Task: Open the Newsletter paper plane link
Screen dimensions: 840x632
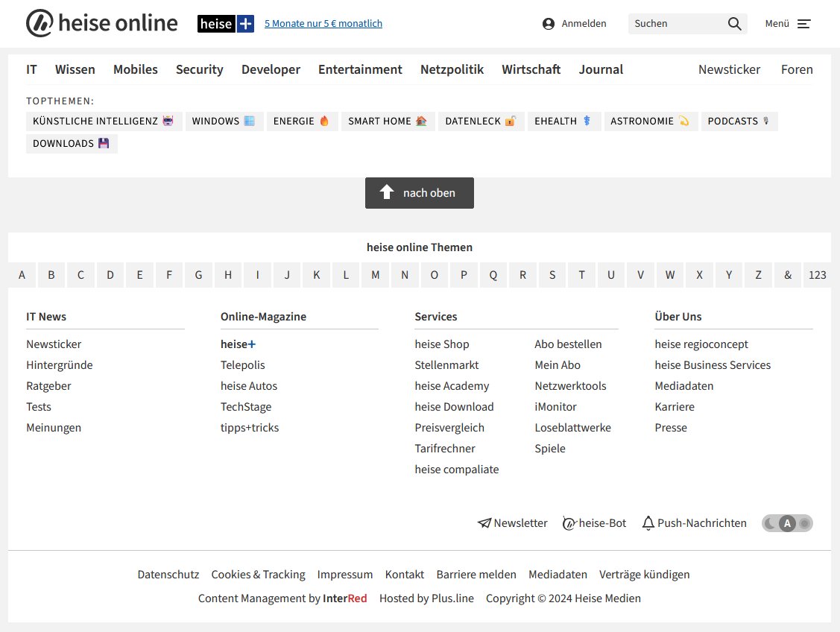Action: tap(513, 522)
